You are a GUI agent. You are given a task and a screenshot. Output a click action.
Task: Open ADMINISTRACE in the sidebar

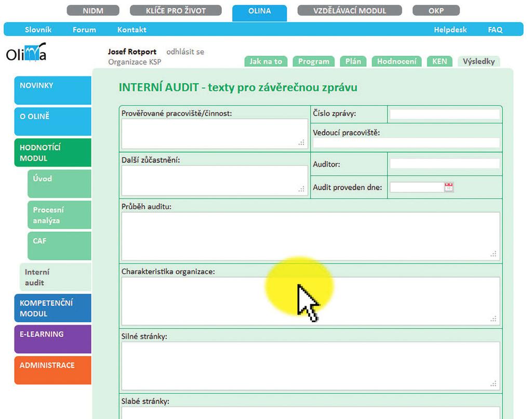[52, 370]
